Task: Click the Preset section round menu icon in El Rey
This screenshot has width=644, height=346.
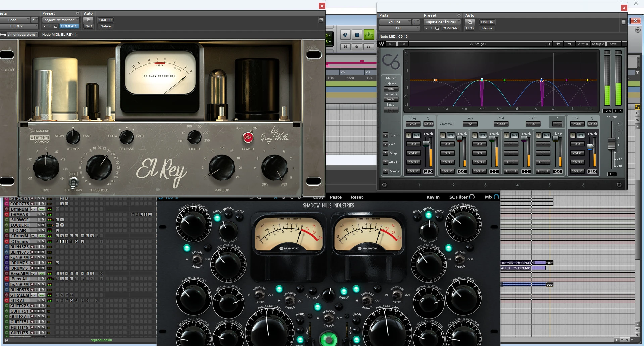Action: (78, 13)
